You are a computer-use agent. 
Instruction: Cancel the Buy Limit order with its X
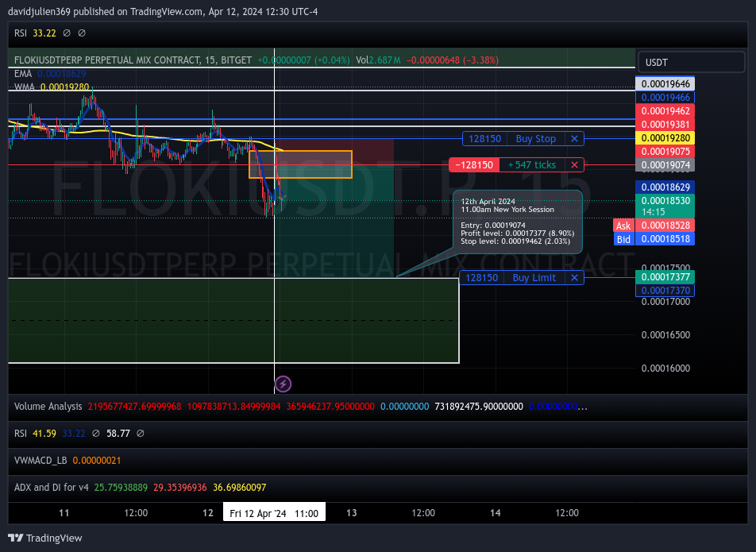574,278
